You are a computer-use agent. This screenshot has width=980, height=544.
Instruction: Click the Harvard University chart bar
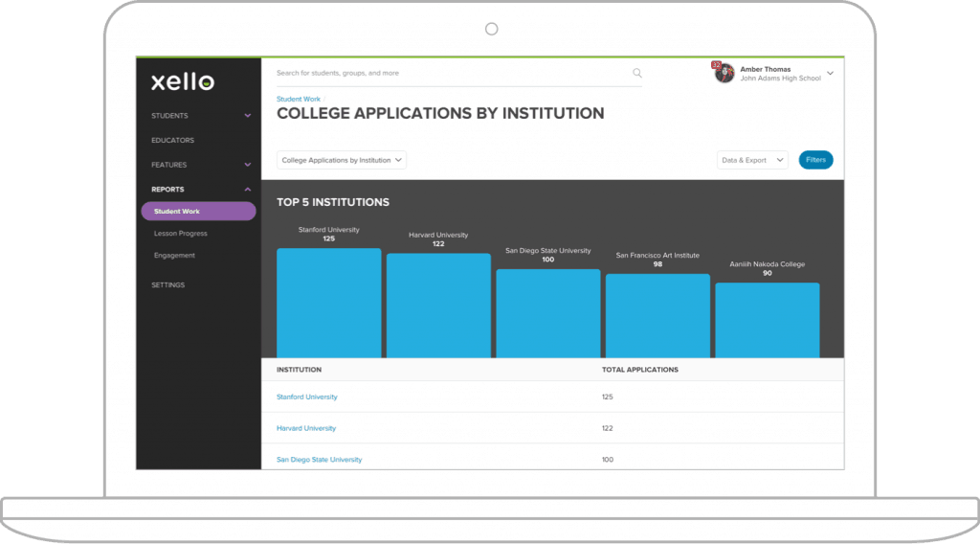(x=438, y=306)
